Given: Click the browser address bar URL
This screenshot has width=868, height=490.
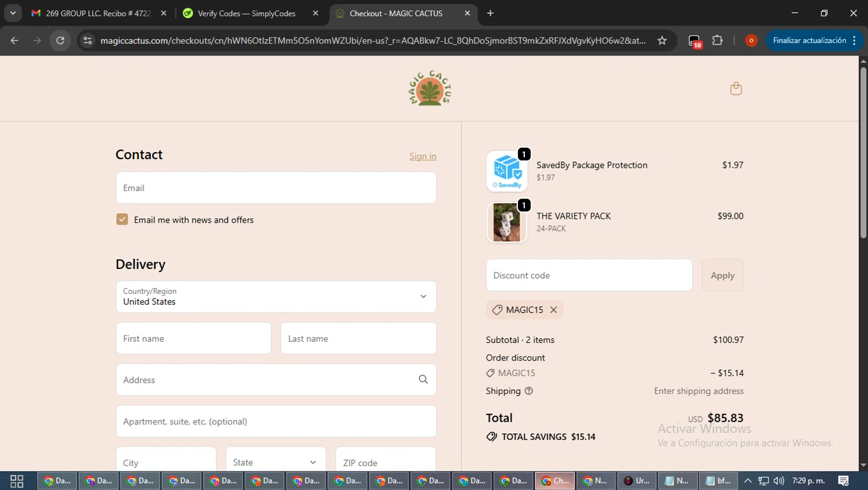Looking at the screenshot, I should pos(373,40).
